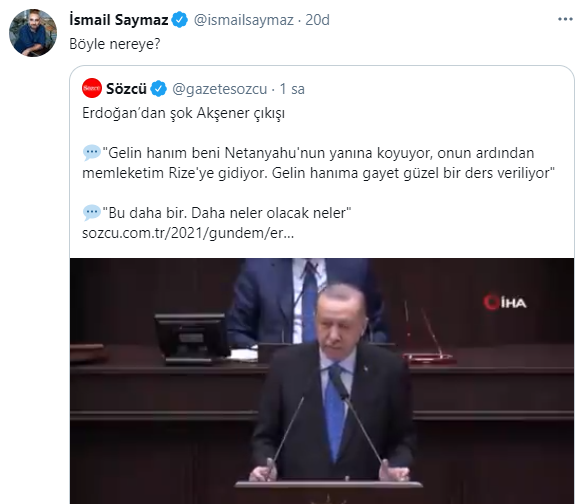Click İsmail Saymaz's blue verified badge

[180, 20]
